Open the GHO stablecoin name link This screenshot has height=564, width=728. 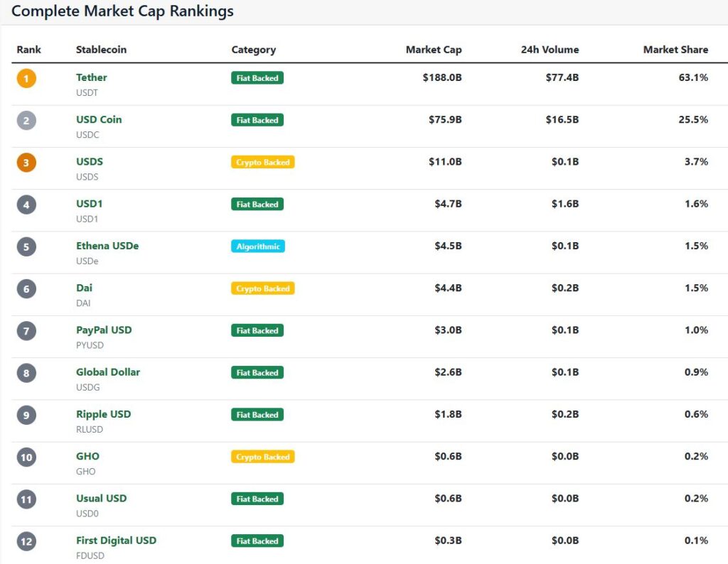[x=87, y=457]
